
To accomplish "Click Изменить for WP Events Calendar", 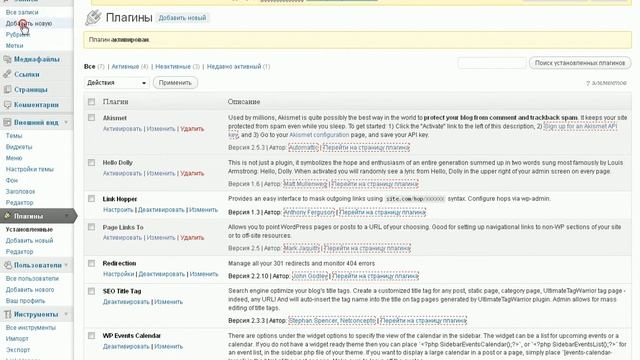I will pos(169,347).
